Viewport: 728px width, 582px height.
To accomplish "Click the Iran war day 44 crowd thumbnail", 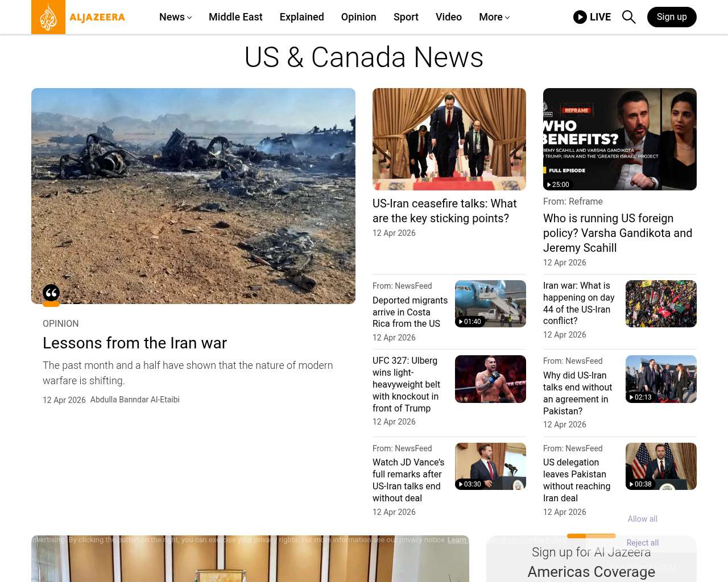I will [x=661, y=304].
